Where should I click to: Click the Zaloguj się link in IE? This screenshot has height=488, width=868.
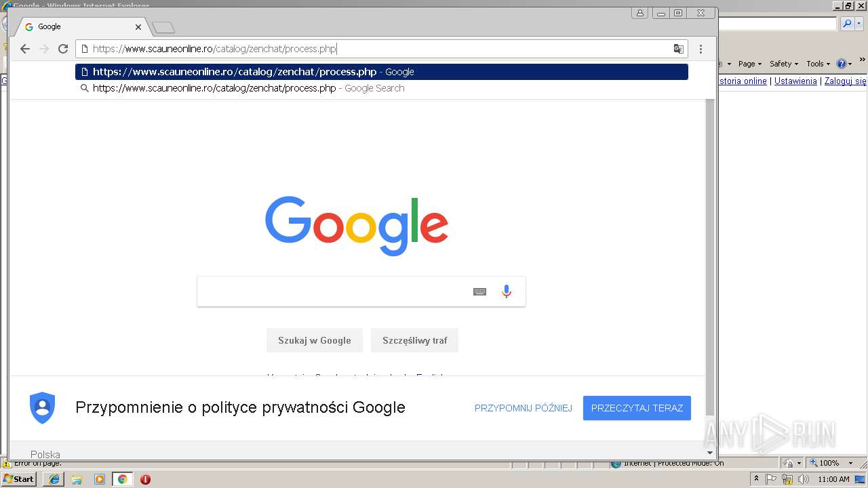[x=846, y=81]
